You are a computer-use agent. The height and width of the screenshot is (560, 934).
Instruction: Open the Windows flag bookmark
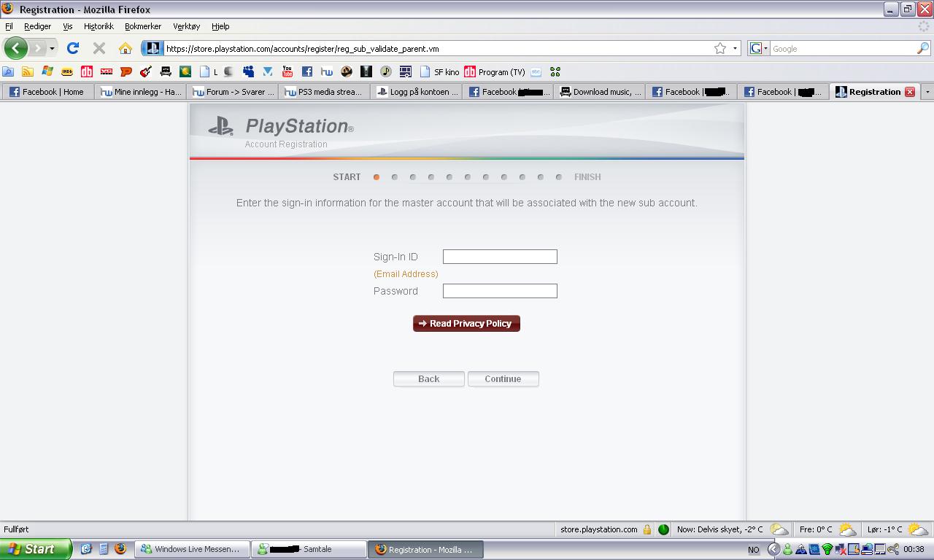coord(47,71)
